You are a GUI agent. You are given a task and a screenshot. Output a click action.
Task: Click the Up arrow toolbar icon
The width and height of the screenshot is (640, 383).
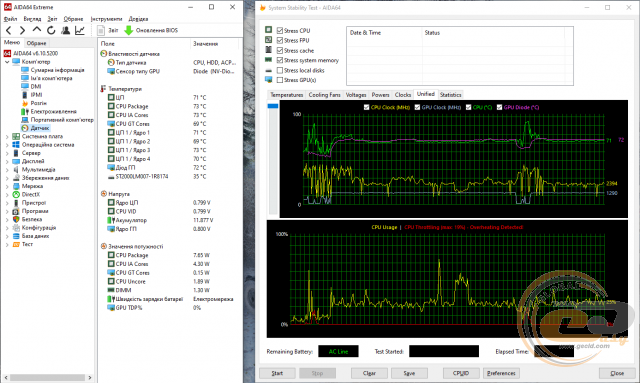click(x=37, y=29)
